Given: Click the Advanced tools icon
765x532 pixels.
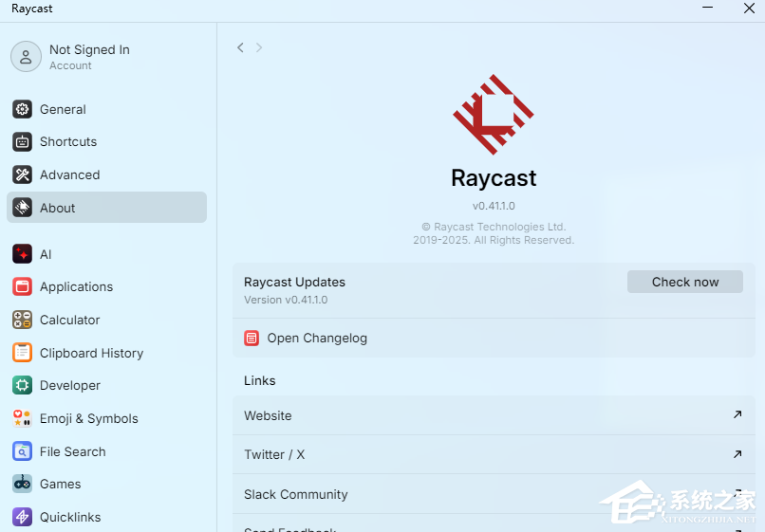Looking at the screenshot, I should tap(23, 174).
